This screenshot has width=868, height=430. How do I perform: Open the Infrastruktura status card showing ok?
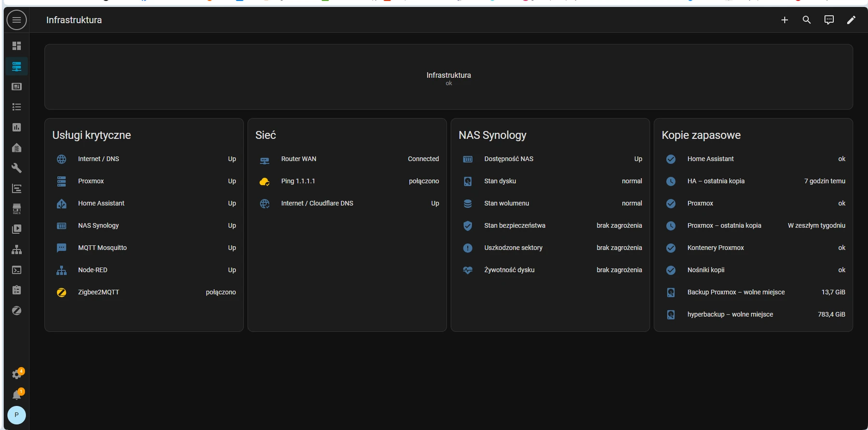pos(448,77)
